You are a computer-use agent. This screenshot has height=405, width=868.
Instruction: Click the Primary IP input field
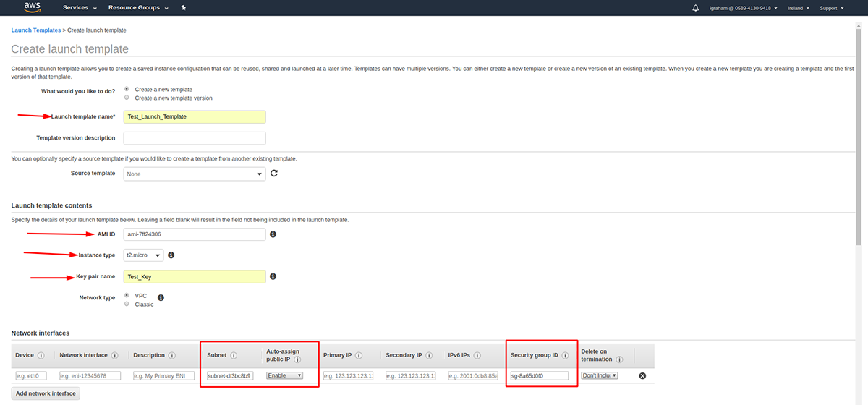tap(348, 375)
